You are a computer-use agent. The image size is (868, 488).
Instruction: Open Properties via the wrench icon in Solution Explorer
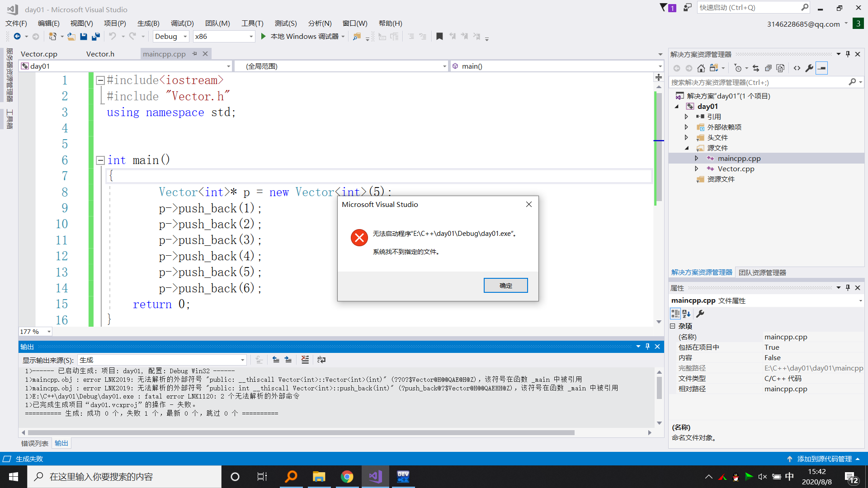[x=809, y=68]
